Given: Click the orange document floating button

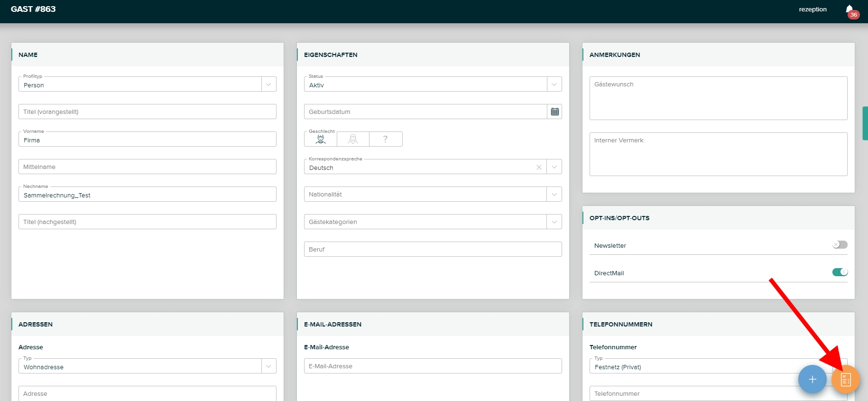Looking at the screenshot, I should tap(845, 379).
